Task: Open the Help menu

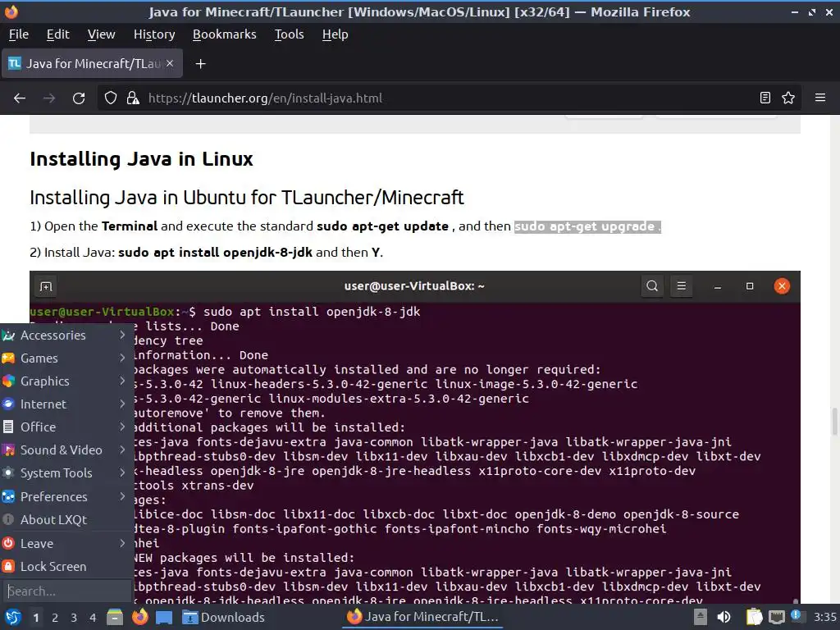Action: coord(335,34)
